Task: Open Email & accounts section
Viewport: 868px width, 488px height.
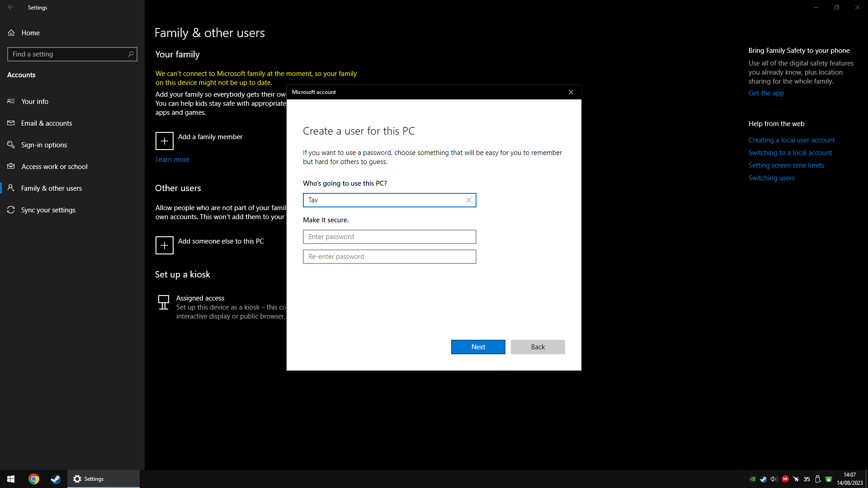Action: (x=47, y=123)
